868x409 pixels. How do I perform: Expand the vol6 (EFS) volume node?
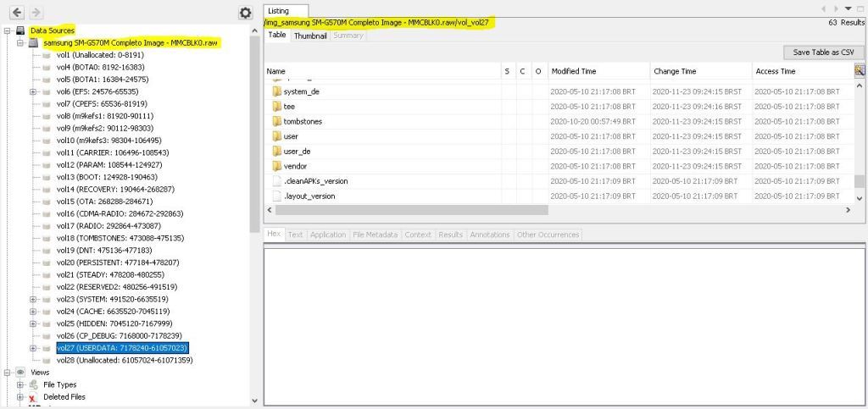click(32, 91)
